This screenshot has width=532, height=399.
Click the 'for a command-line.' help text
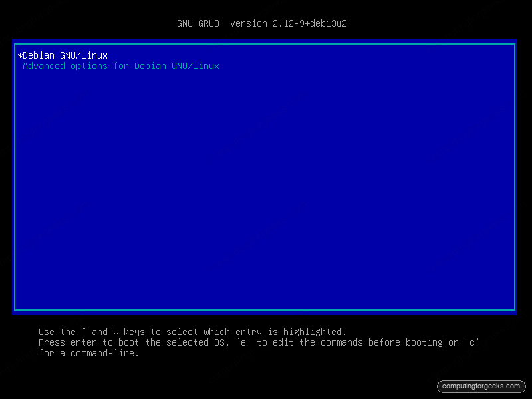click(x=88, y=353)
